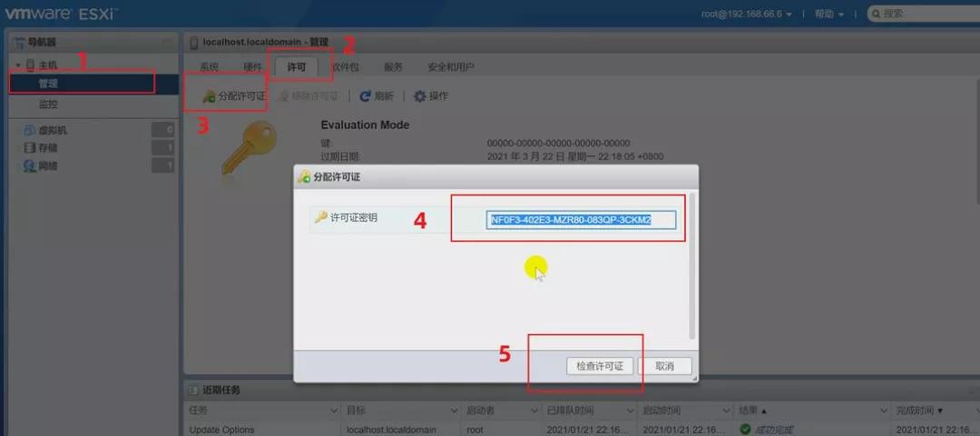Switch to the 系统 tab
Image resolution: width=980 pixels, height=436 pixels.
coord(209,67)
